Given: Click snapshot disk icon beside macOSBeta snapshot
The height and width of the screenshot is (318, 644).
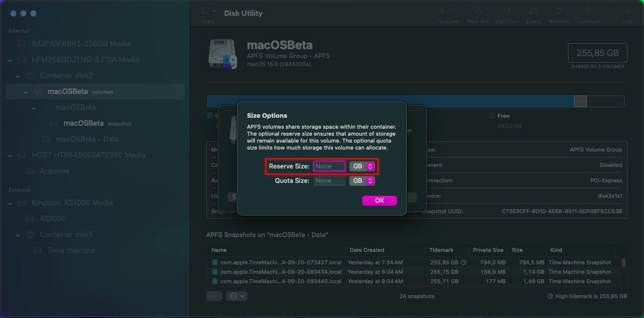Looking at the screenshot, I should 54,123.
